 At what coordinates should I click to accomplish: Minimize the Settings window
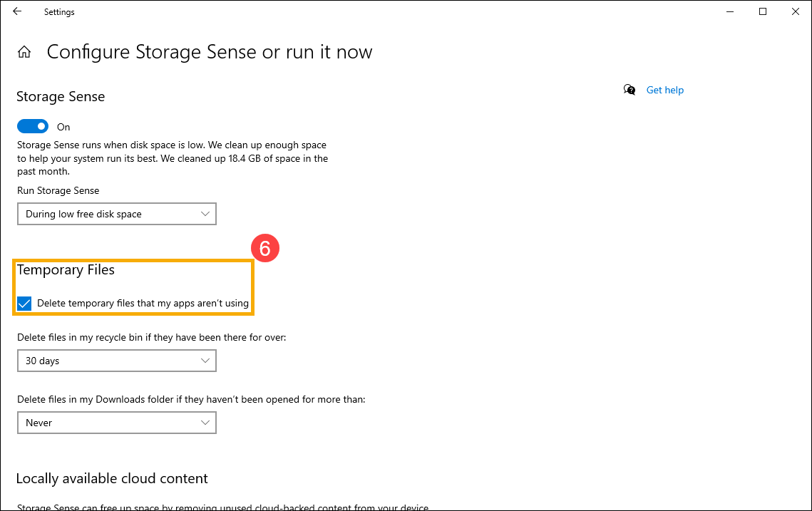click(730, 11)
